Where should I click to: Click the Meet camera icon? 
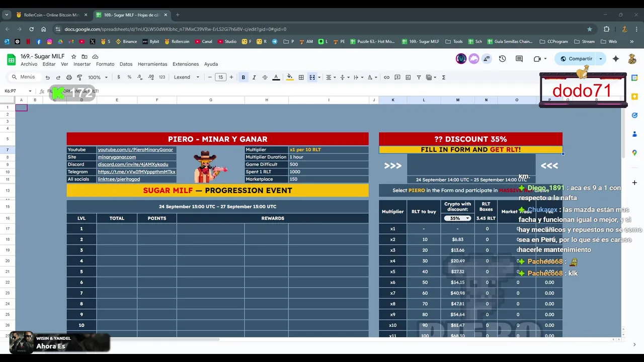537,59
